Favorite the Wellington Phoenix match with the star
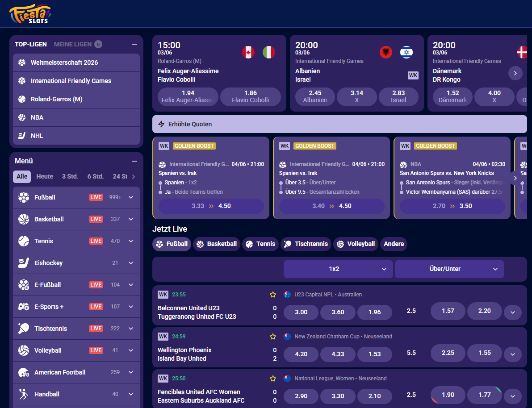The height and width of the screenshot is (408, 532). tap(273, 337)
